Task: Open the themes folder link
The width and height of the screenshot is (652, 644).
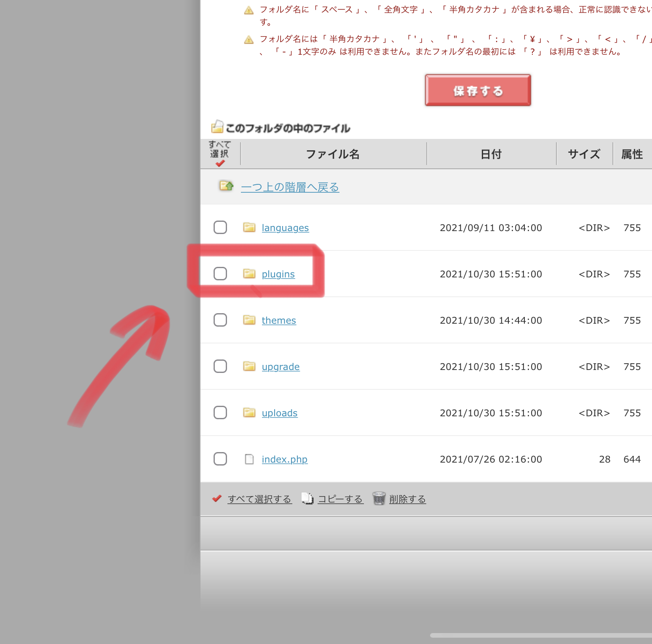Action: 279,321
